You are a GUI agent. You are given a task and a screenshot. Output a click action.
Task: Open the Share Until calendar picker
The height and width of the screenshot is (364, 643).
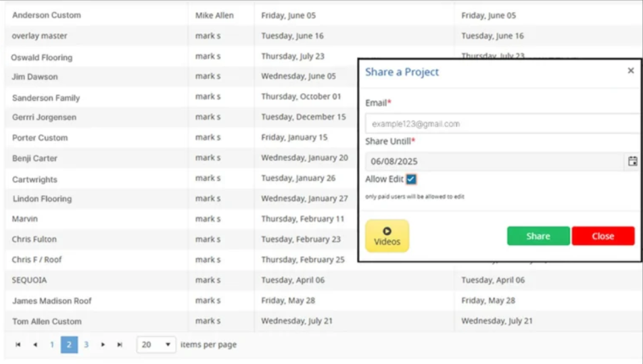coord(632,161)
